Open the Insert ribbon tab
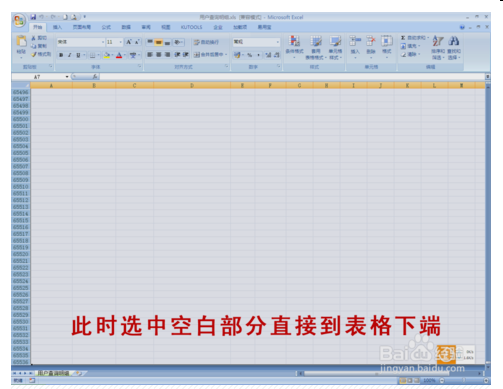Image resolution: width=503 pixels, height=389 pixels. tap(57, 27)
